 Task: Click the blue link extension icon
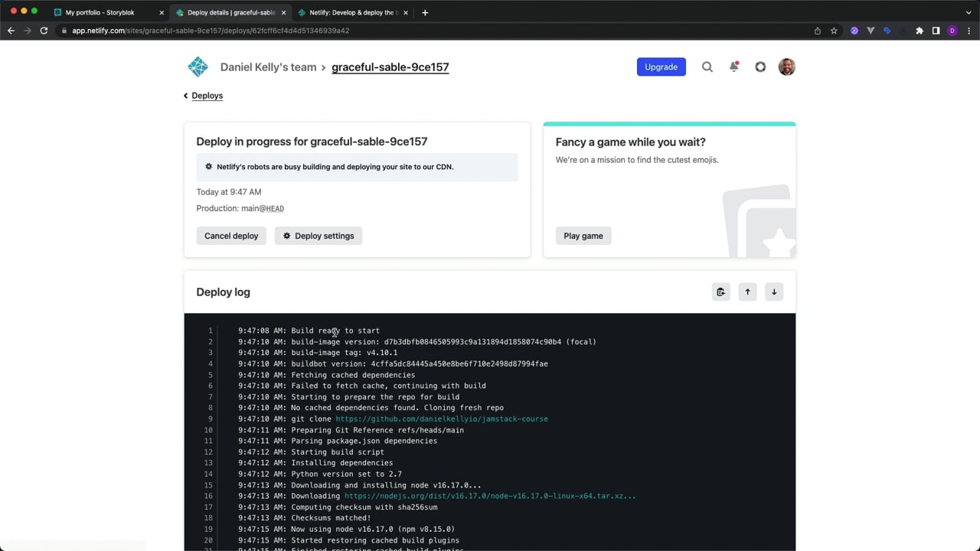[x=887, y=31]
